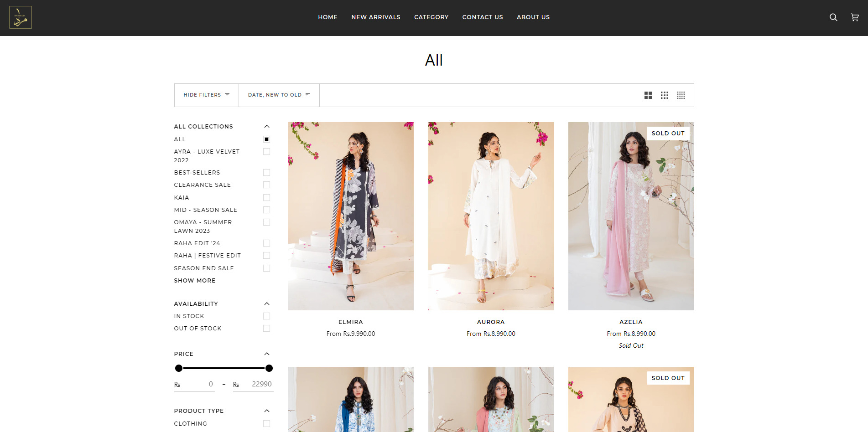The image size is (868, 432).
Task: Collapse the All Collections filter section
Action: (267, 127)
